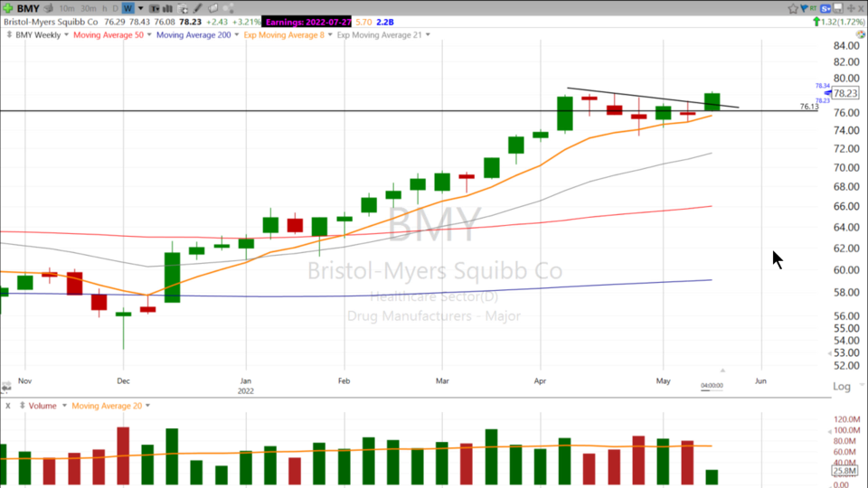Image resolution: width=868 pixels, height=488 pixels.
Task: Close the volume pane with x
Action: [x=8, y=406]
